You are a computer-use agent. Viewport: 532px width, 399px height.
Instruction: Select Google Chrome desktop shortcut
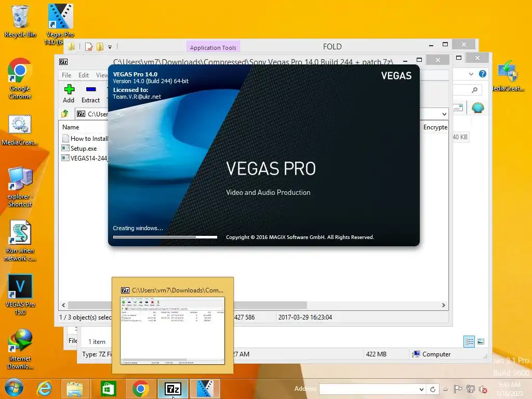point(20,79)
